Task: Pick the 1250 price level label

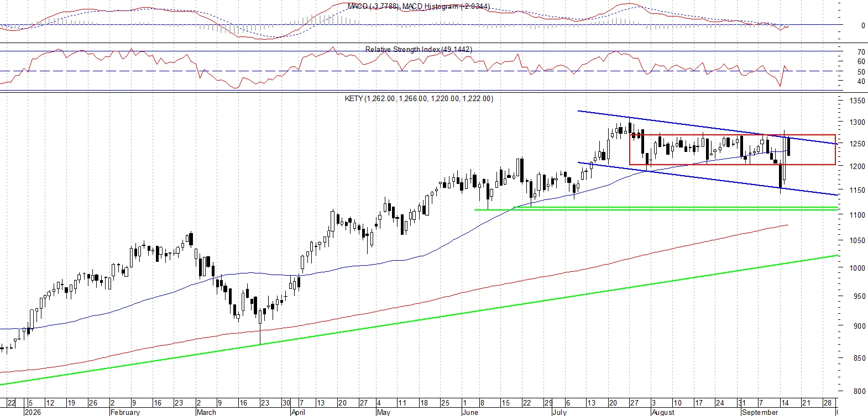Action: pos(857,144)
